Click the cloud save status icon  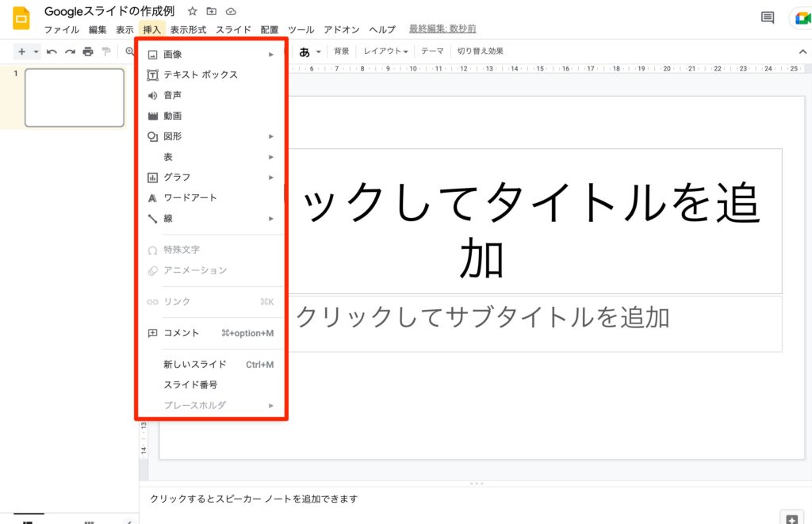(231, 12)
